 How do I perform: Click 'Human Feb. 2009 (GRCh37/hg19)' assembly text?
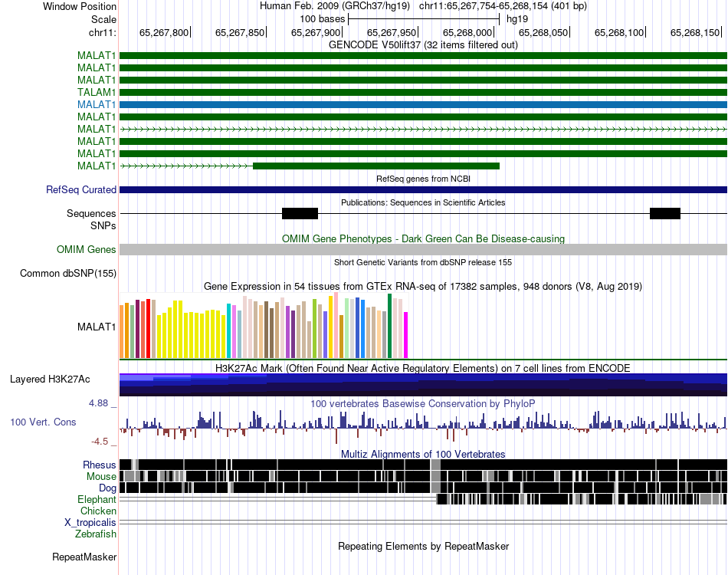point(335,6)
